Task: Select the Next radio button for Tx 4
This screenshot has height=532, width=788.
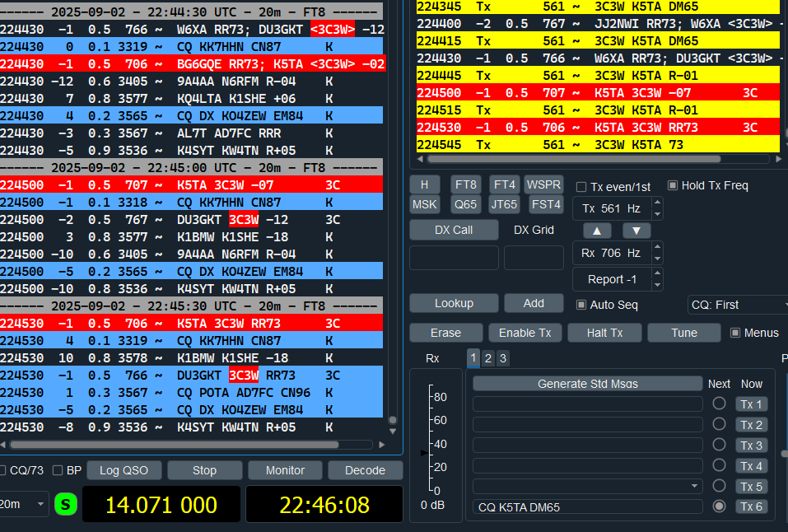Action: pyautogui.click(x=719, y=465)
